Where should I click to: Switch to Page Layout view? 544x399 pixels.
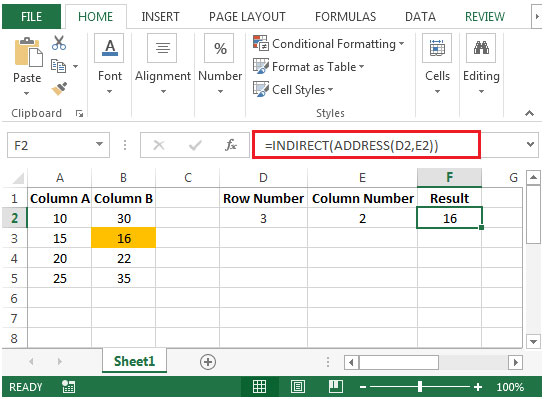click(x=298, y=387)
